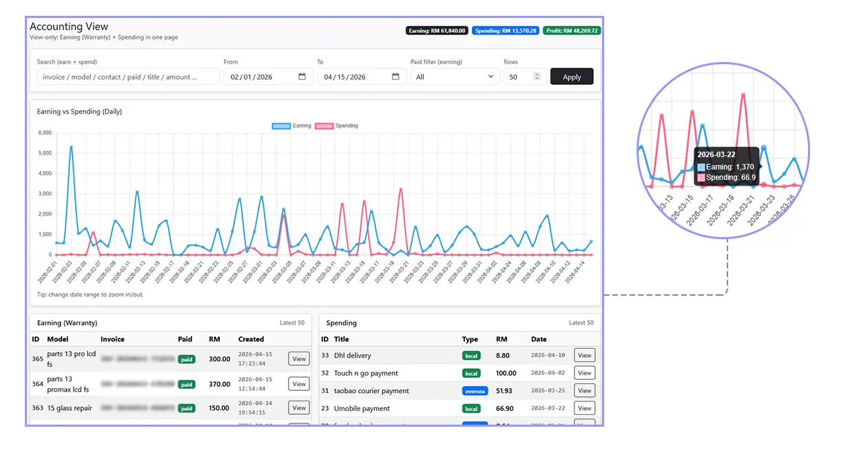Click the Rows number stepper arrows
This screenshot has height=455, width=868.
tap(537, 77)
